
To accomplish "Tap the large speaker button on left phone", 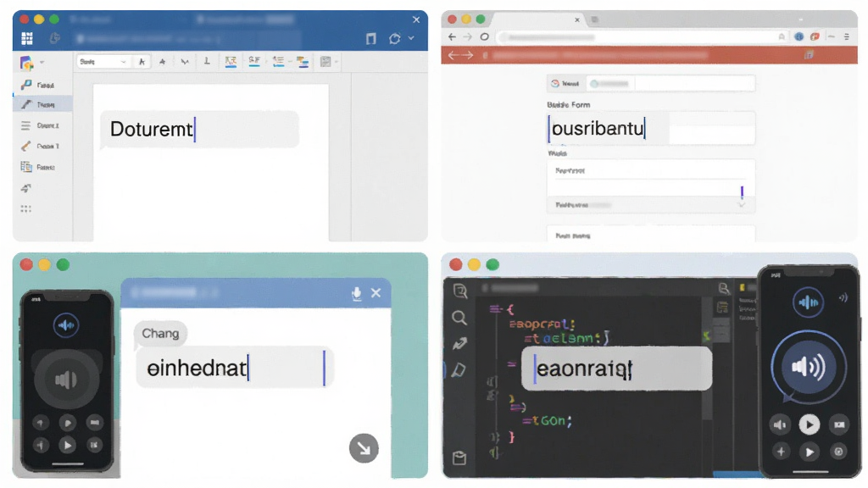I will pos(66,380).
